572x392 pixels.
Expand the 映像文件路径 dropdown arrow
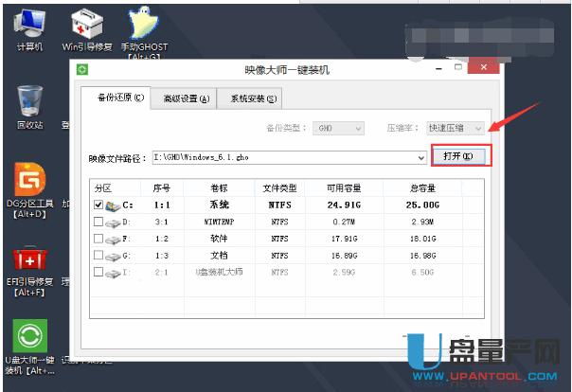420,156
